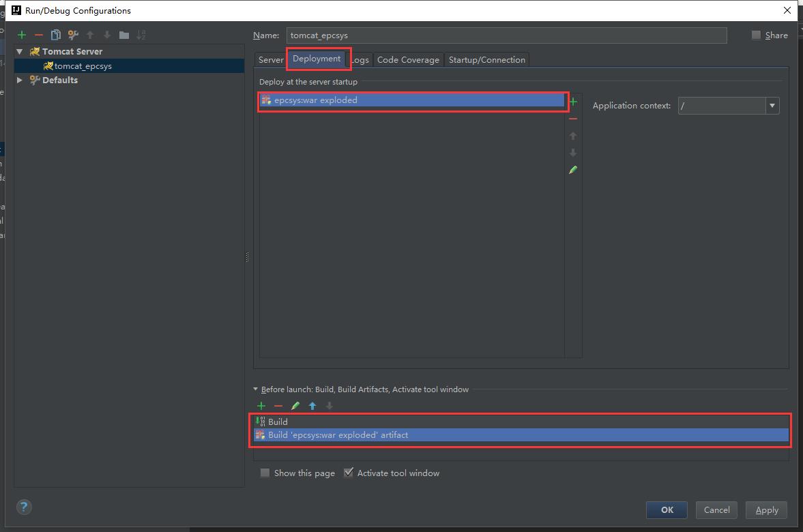The image size is (803, 532).
Task: Enable the Share checkbox
Action: coord(756,35)
